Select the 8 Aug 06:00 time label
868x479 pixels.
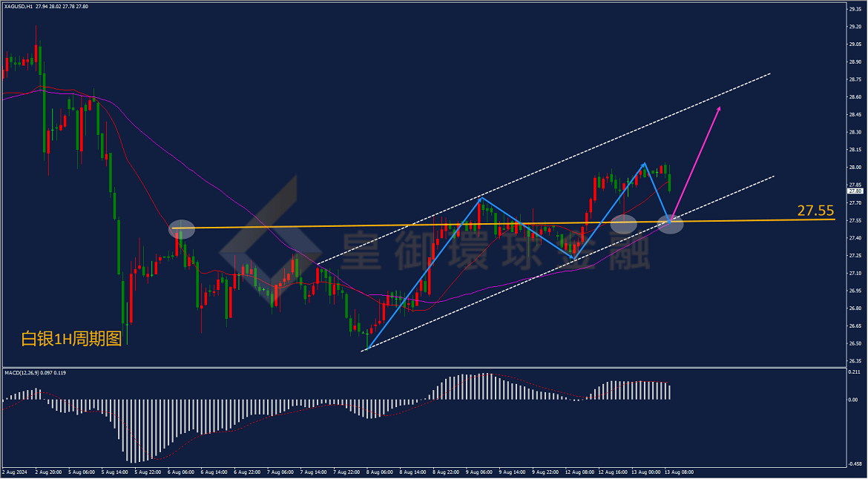379,473
